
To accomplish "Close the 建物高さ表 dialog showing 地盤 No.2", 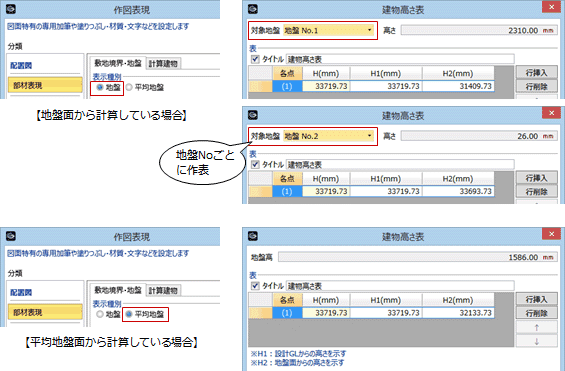I will click(552, 113).
